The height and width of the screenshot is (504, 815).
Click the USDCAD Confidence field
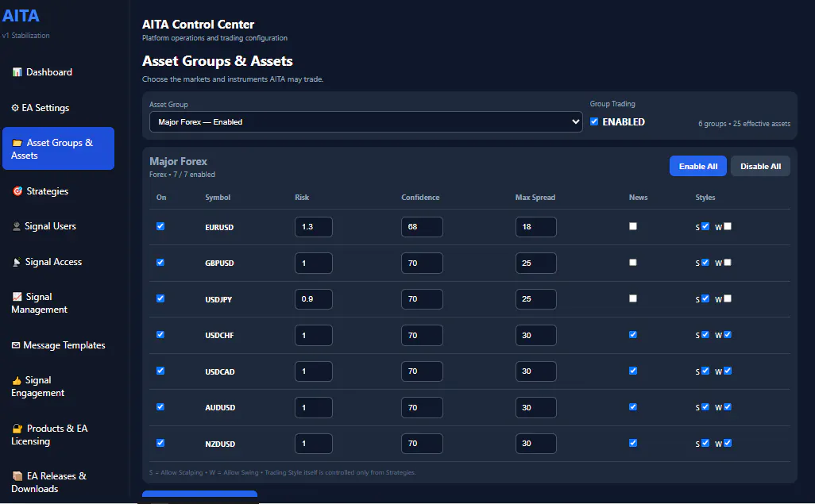point(422,371)
